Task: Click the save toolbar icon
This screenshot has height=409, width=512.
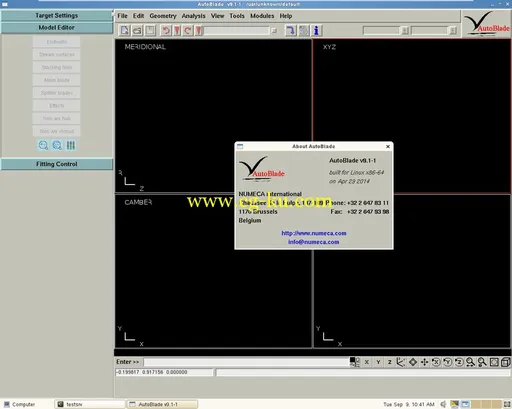Action: coord(150,30)
